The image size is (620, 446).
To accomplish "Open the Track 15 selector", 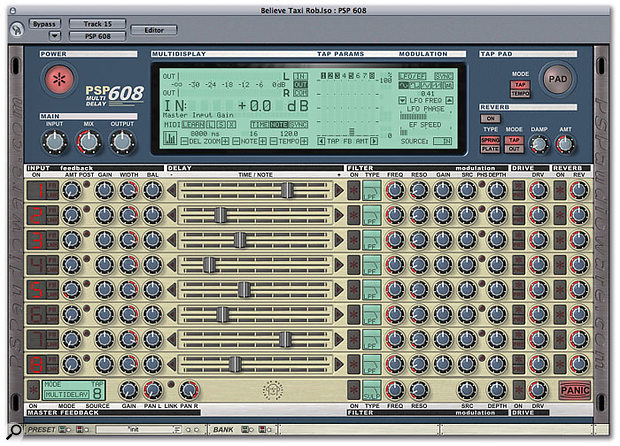I will point(97,24).
